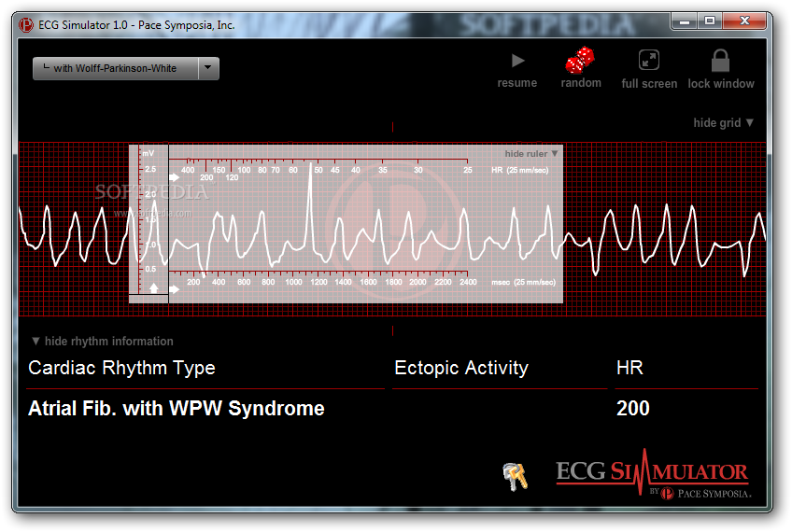Click the 'Ectopic Activity' heading
This screenshot has width=792, height=532.
click(461, 368)
